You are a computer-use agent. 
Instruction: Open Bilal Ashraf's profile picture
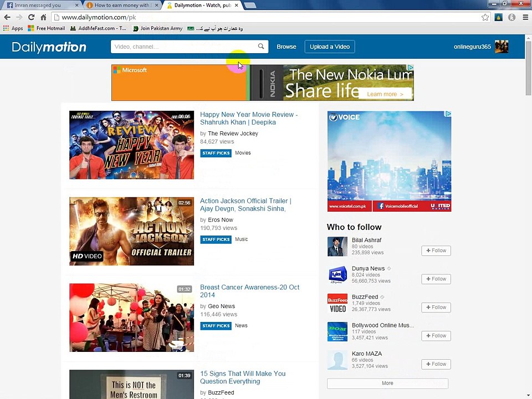click(337, 246)
